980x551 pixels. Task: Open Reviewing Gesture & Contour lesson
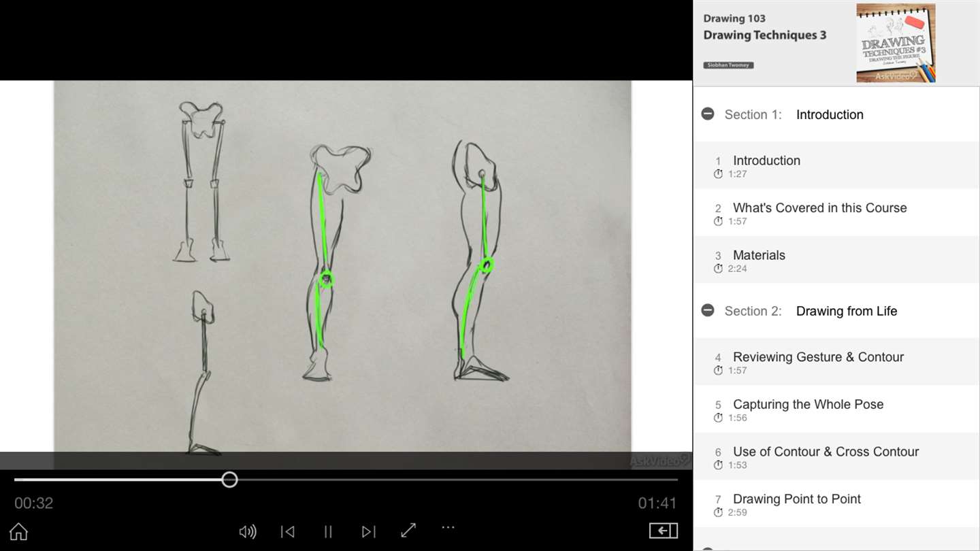click(836, 362)
